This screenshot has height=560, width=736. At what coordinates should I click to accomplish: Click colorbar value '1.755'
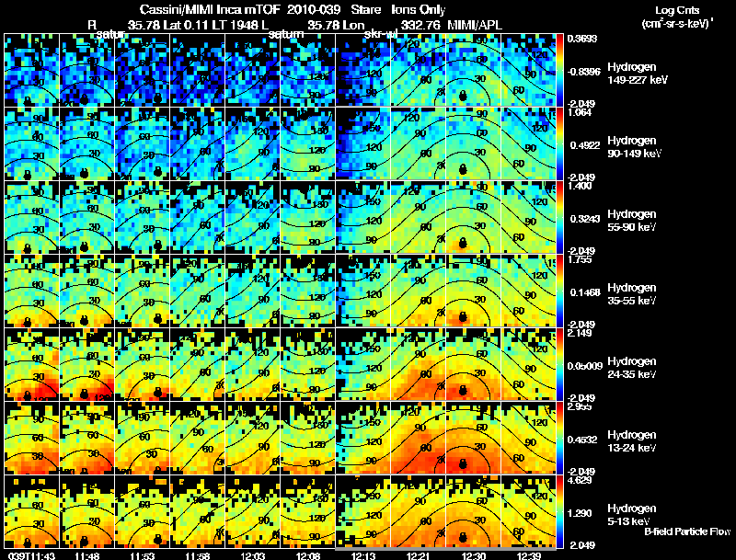click(x=580, y=259)
